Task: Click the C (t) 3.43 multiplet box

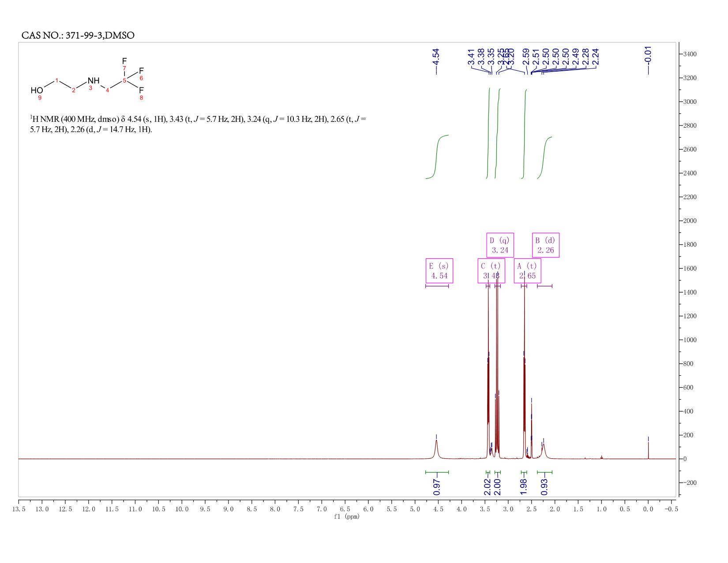Action: [491, 271]
